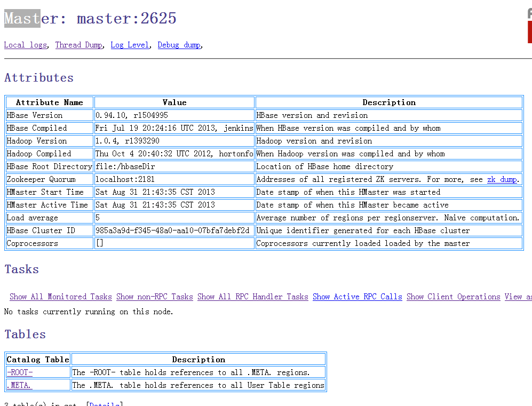Click 'Location of HBase home directory' text
Image resolution: width=532 pixels, height=406 pixels.
coord(325,166)
